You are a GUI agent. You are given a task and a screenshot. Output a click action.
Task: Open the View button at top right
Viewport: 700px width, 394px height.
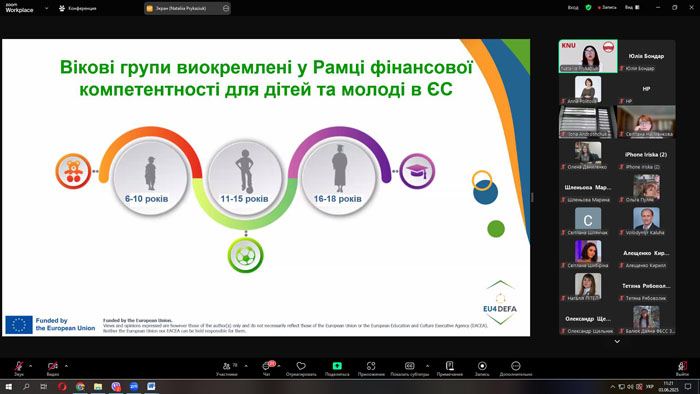pos(632,8)
